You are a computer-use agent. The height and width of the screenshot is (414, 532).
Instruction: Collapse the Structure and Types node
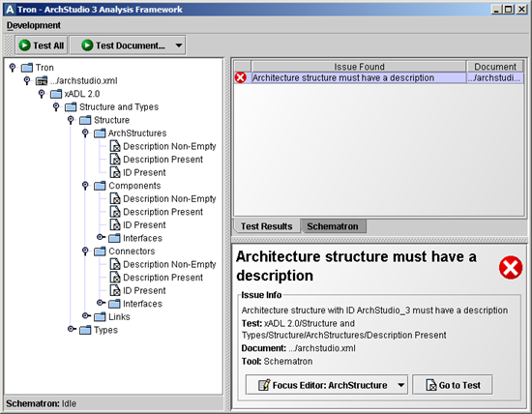56,107
